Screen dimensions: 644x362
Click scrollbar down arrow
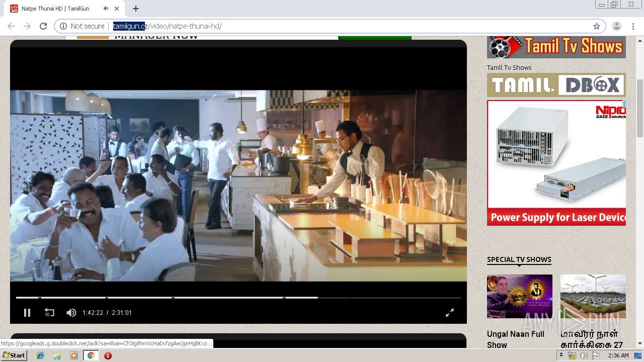coord(640,344)
